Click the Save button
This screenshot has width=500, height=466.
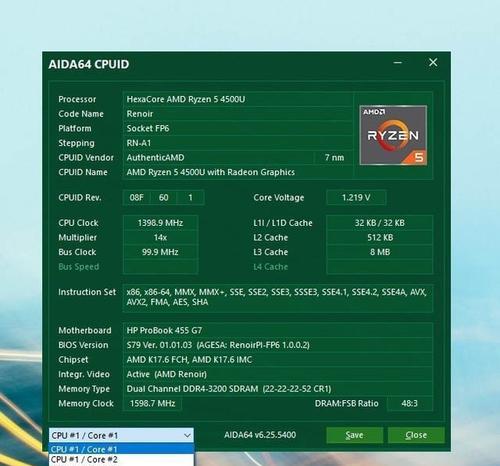(355, 435)
